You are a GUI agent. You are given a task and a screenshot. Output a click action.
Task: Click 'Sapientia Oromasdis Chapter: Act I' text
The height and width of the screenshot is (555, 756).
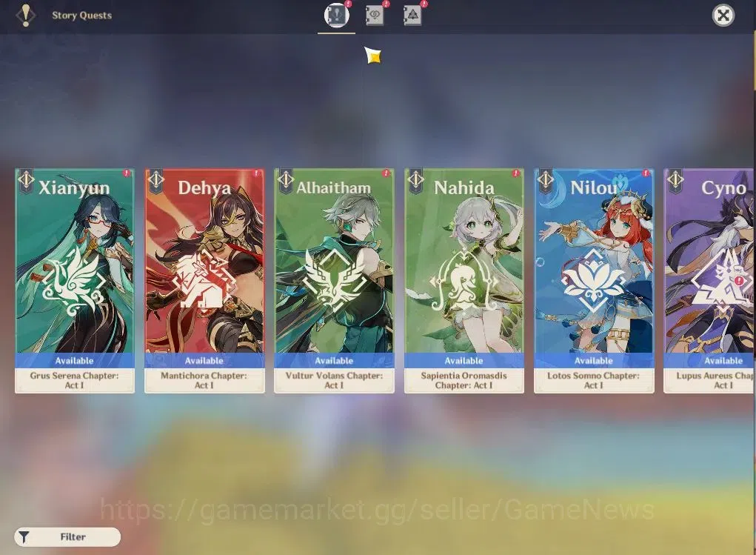pyautogui.click(x=464, y=380)
